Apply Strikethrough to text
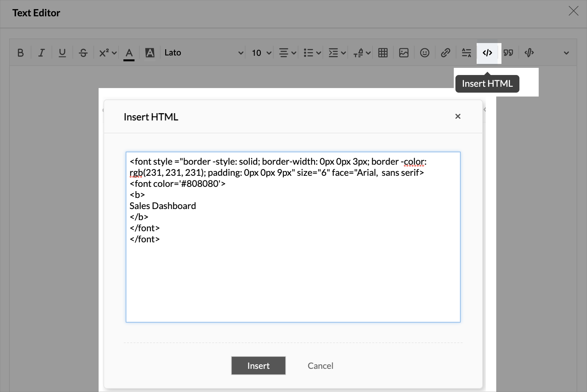Viewport: 587px width, 392px height. tap(83, 53)
